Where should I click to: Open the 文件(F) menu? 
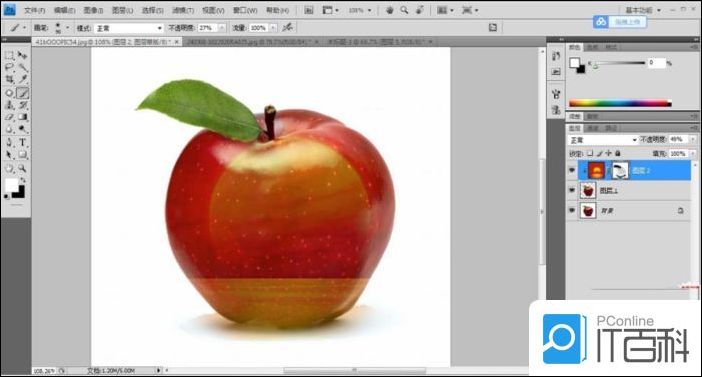pos(34,10)
